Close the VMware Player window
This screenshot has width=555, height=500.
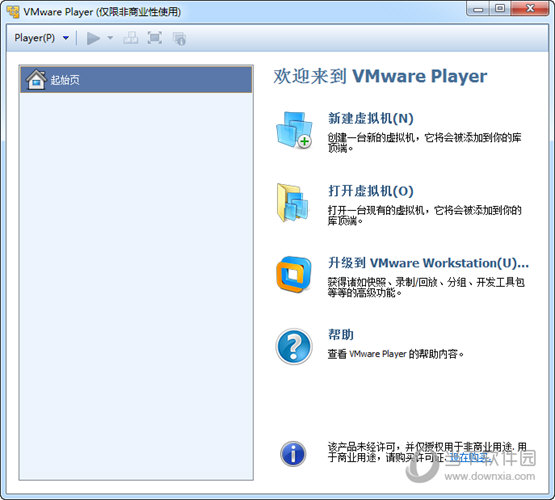530,9
